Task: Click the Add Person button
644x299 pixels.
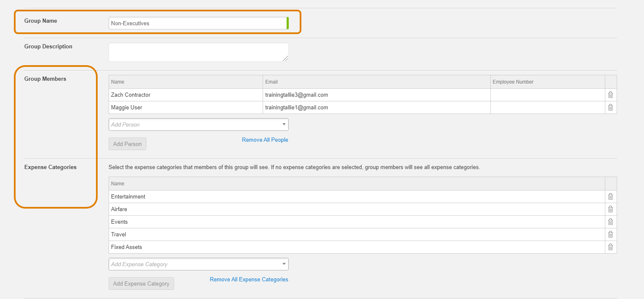Action: (x=128, y=144)
